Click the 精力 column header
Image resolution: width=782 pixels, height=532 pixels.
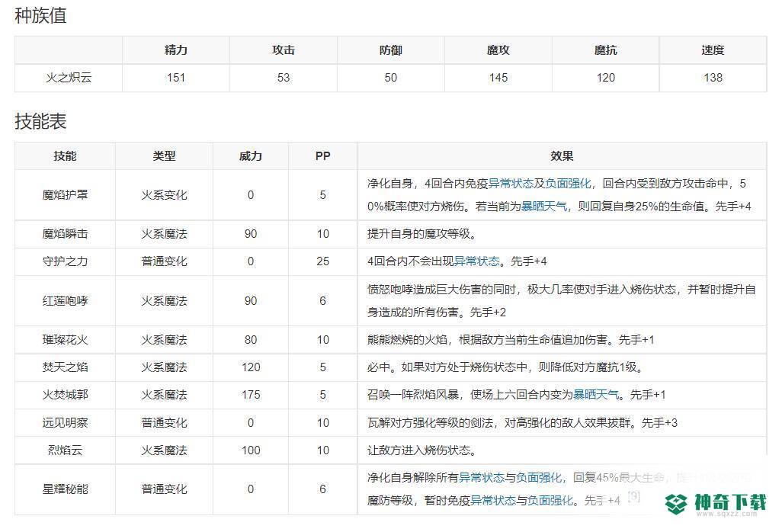point(176,50)
